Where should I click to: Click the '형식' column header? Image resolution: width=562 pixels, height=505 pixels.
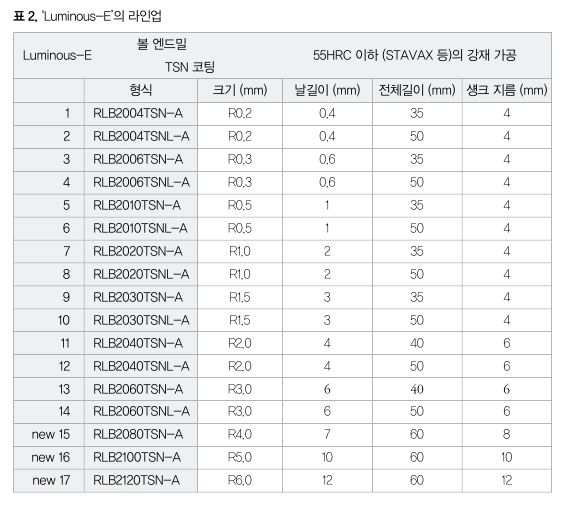tap(141, 90)
